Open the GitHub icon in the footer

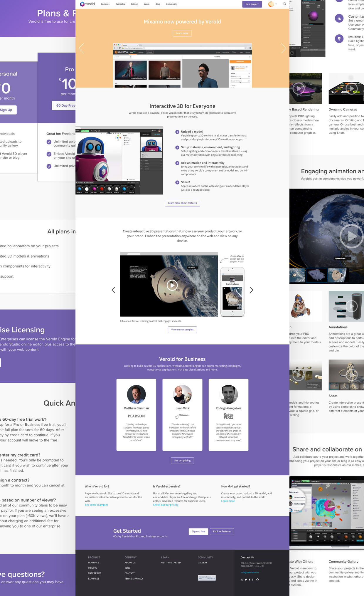[257, 580]
